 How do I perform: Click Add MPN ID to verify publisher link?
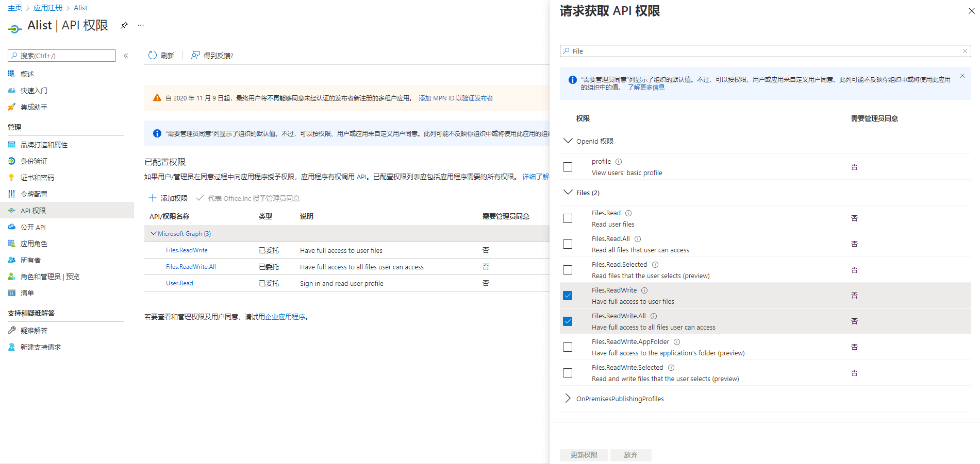click(456, 98)
